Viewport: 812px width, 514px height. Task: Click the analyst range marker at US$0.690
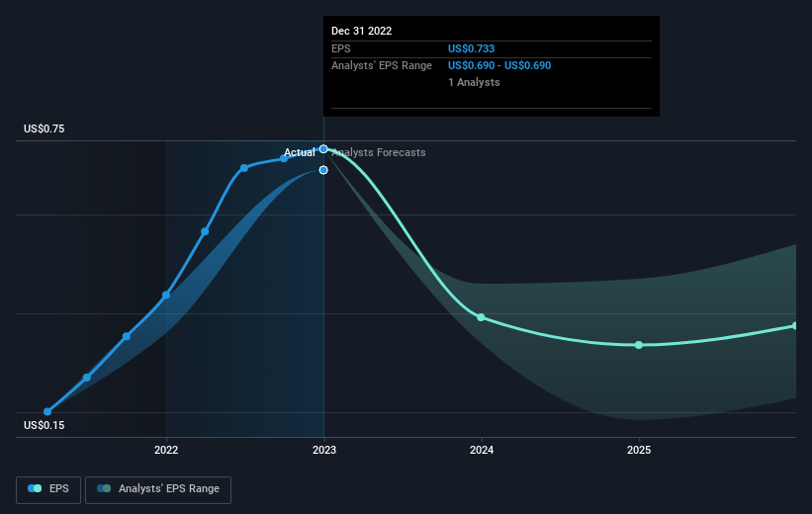(x=323, y=170)
